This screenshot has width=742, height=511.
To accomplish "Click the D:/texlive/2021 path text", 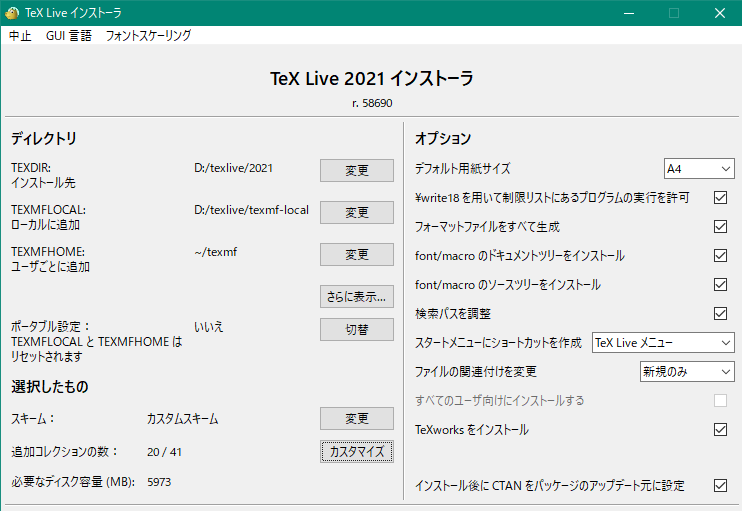I will coord(233,168).
